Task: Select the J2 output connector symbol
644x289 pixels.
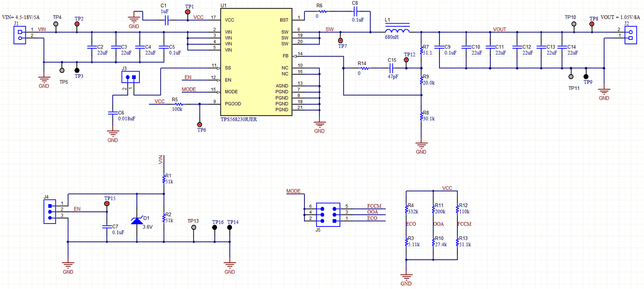Action: coord(631,35)
